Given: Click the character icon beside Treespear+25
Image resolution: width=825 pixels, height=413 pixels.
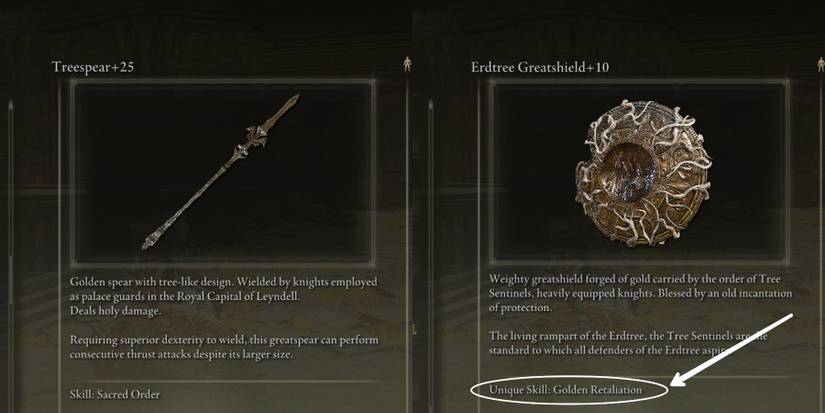Looking at the screenshot, I should click(x=407, y=65).
